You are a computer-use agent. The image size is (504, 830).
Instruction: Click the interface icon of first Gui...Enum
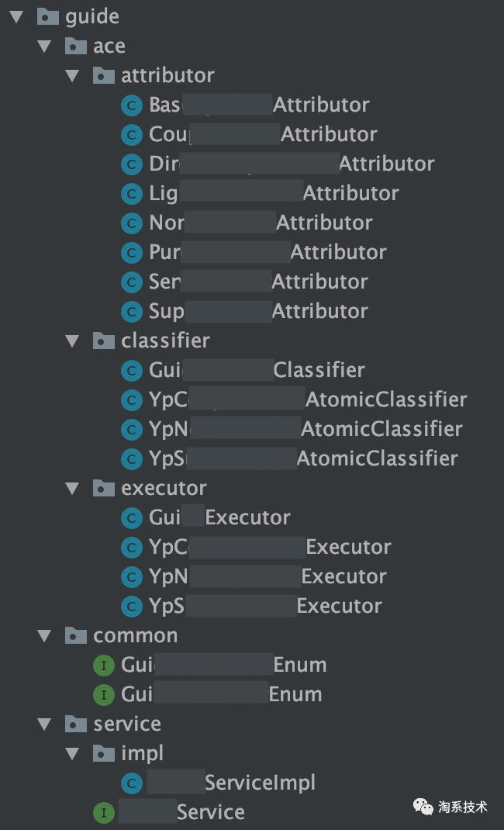click(104, 665)
